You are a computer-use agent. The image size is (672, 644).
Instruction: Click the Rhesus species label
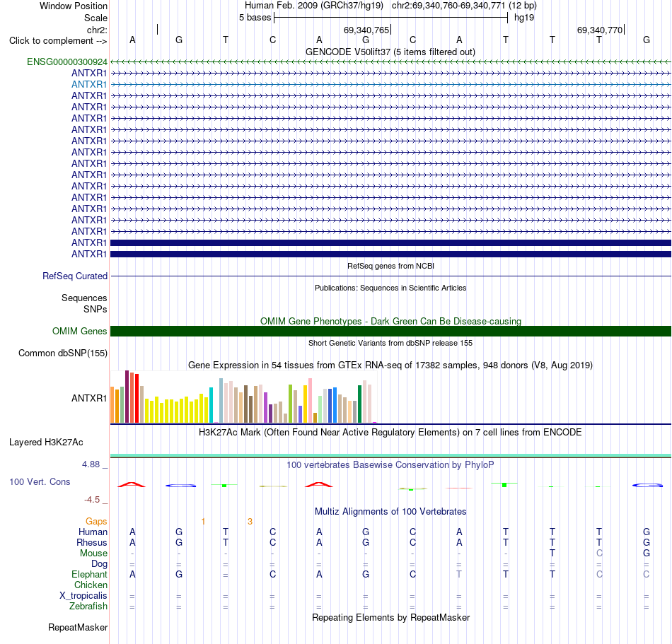(x=92, y=542)
